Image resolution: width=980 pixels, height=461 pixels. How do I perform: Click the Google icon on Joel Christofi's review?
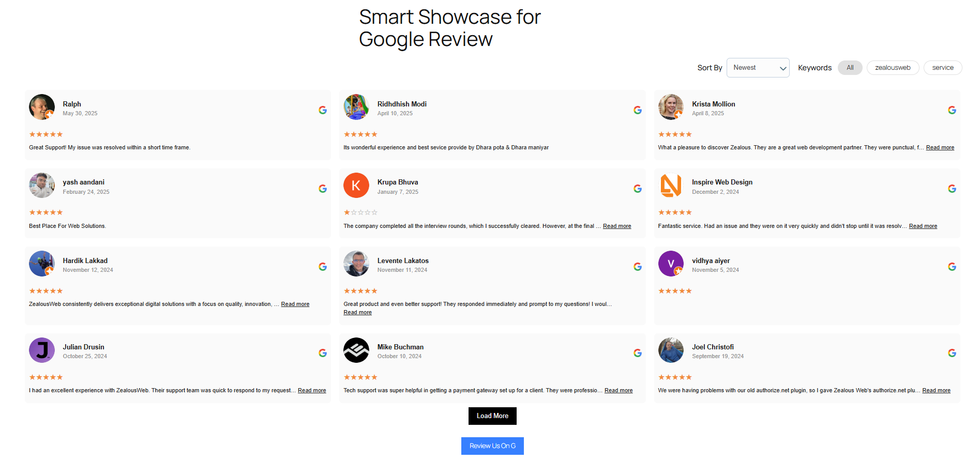click(952, 353)
